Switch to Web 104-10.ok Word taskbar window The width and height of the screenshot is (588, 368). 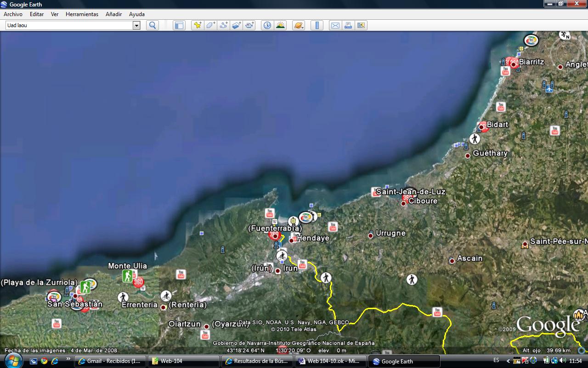tap(331, 361)
